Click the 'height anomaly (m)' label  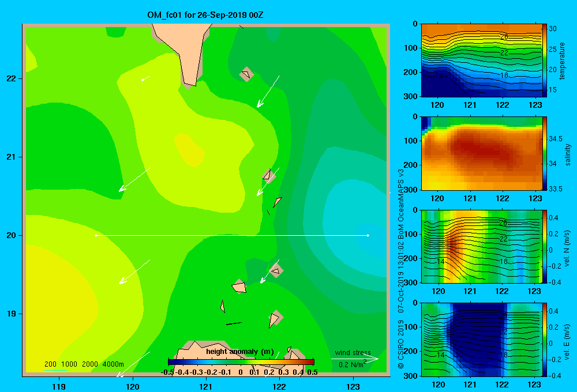tap(240, 352)
